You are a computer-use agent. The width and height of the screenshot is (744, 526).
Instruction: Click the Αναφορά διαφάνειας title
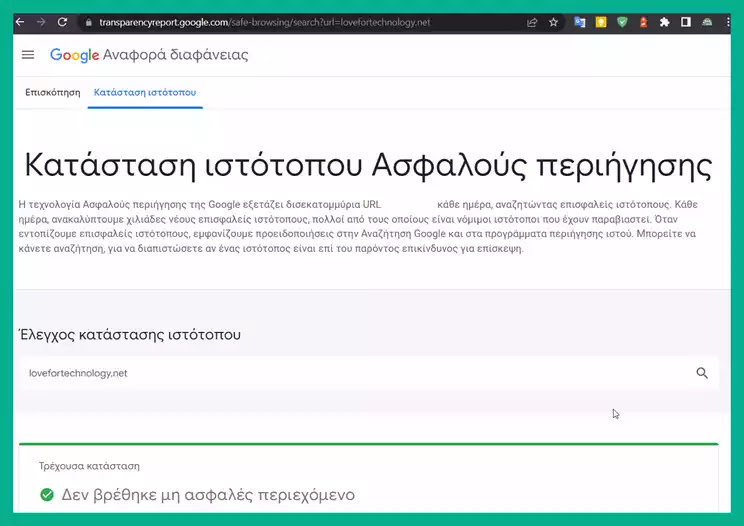click(176, 55)
